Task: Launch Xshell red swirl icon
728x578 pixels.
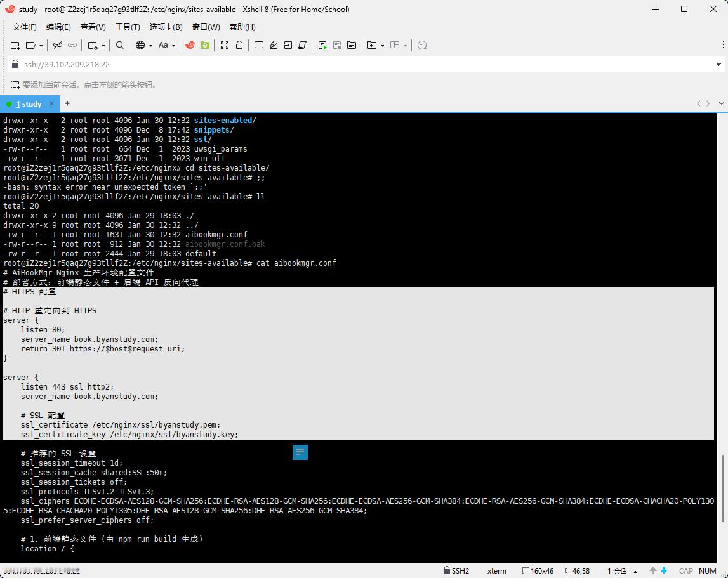Action: click(x=190, y=45)
